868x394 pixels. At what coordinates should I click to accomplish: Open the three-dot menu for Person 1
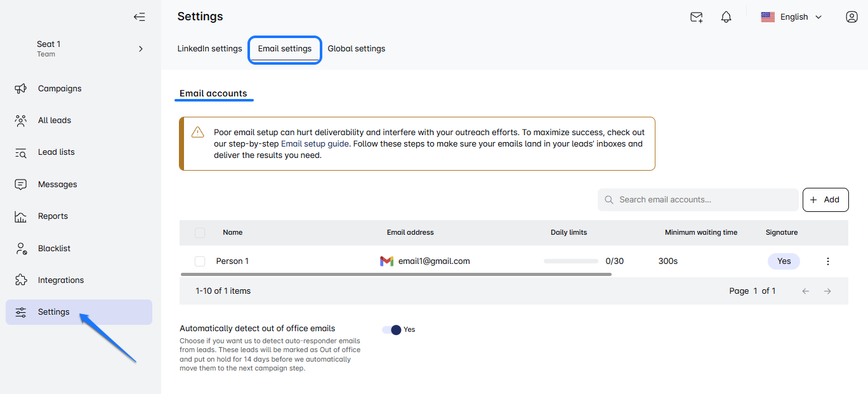coord(827,261)
